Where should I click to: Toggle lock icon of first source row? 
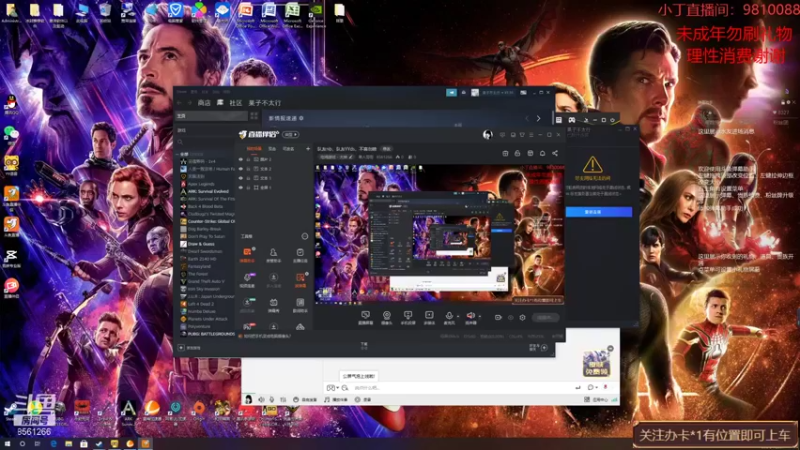(248, 159)
